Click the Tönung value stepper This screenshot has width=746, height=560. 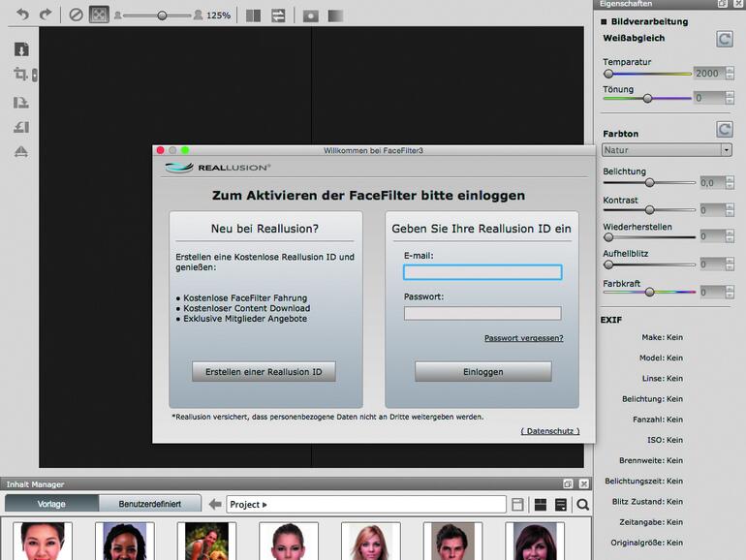click(x=730, y=98)
